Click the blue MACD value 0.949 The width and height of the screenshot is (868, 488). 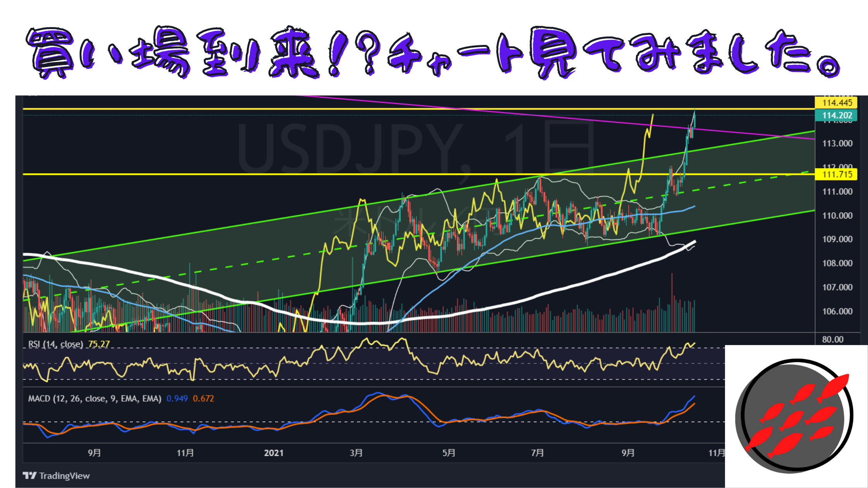[x=177, y=399]
